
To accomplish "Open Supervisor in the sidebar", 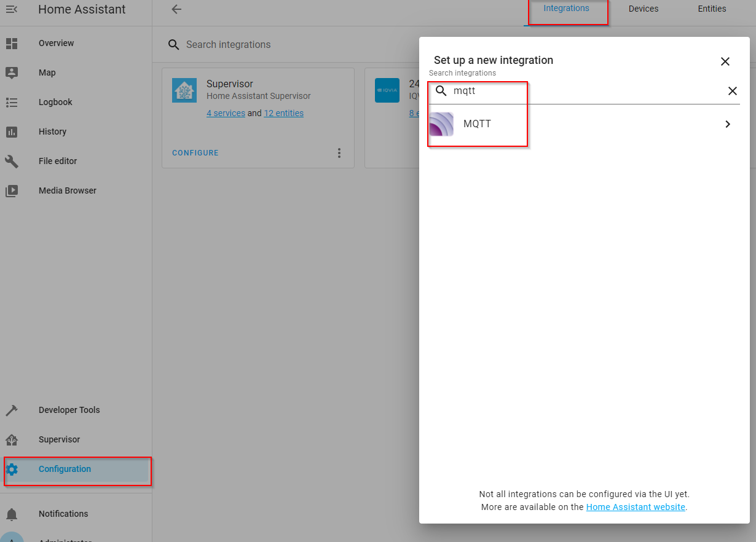I will (76, 439).
